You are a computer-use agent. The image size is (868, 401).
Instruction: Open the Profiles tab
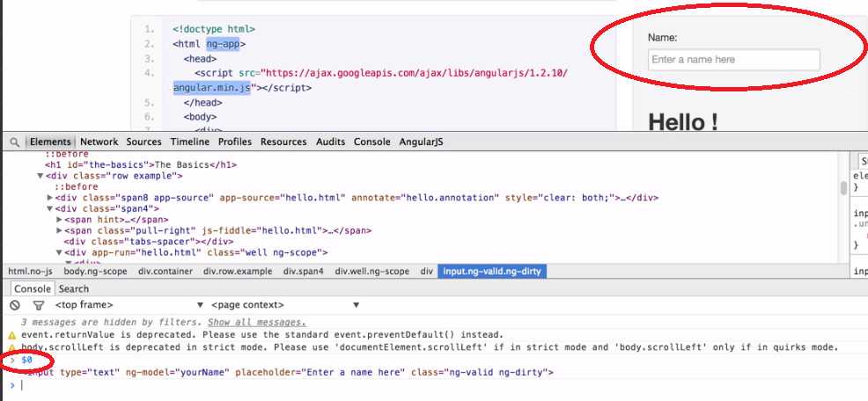(235, 142)
